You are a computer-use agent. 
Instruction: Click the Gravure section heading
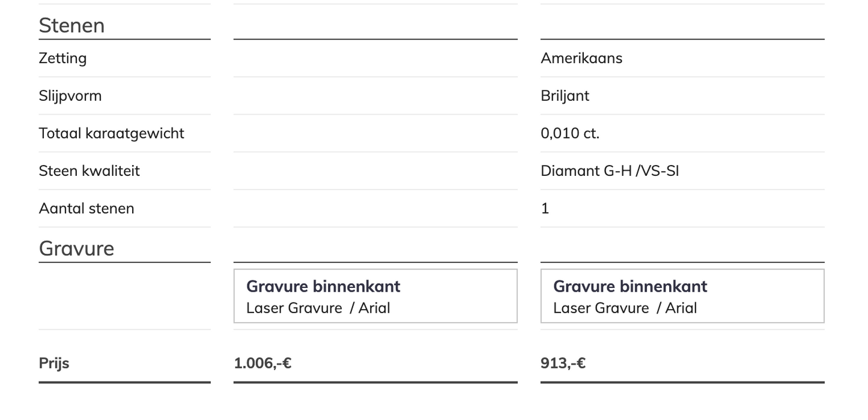click(76, 248)
